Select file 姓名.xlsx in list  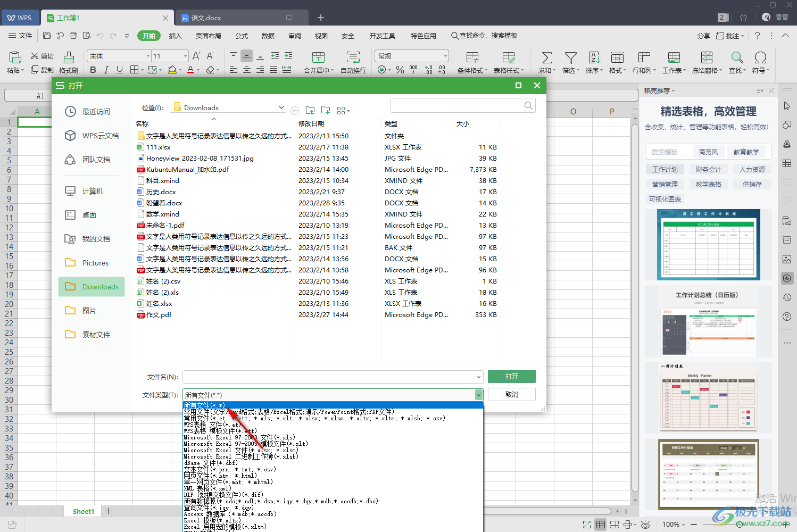click(x=159, y=303)
